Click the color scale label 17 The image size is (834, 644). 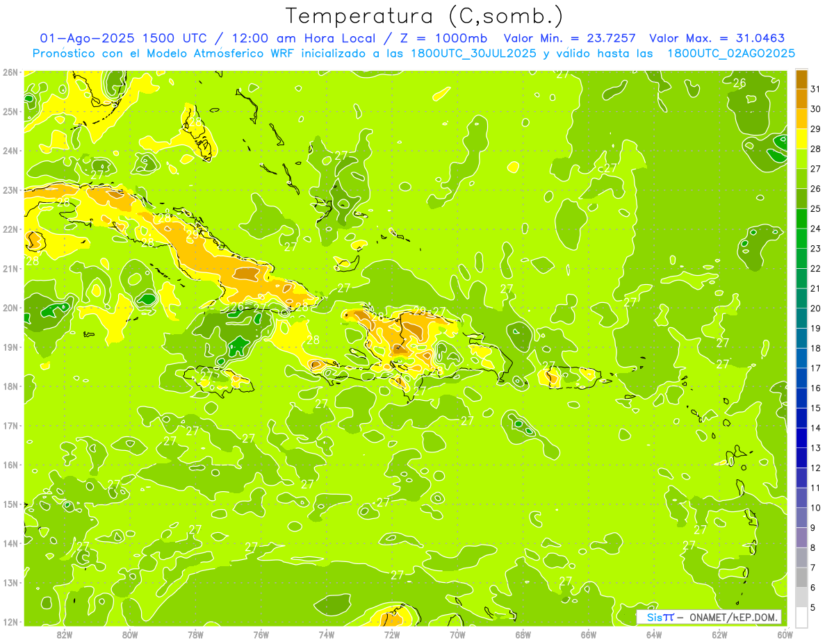pos(815,368)
